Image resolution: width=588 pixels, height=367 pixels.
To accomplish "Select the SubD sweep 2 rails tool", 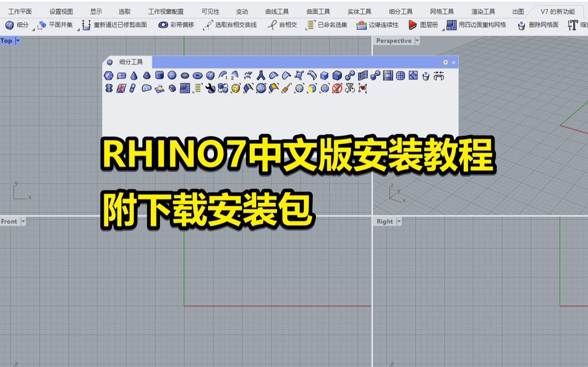I will (235, 76).
